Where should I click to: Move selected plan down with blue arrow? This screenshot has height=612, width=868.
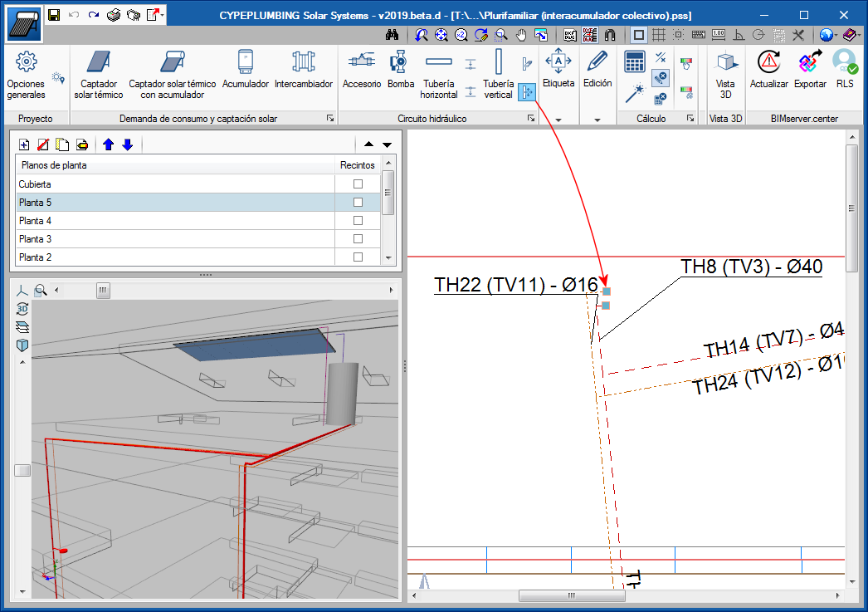(127, 144)
